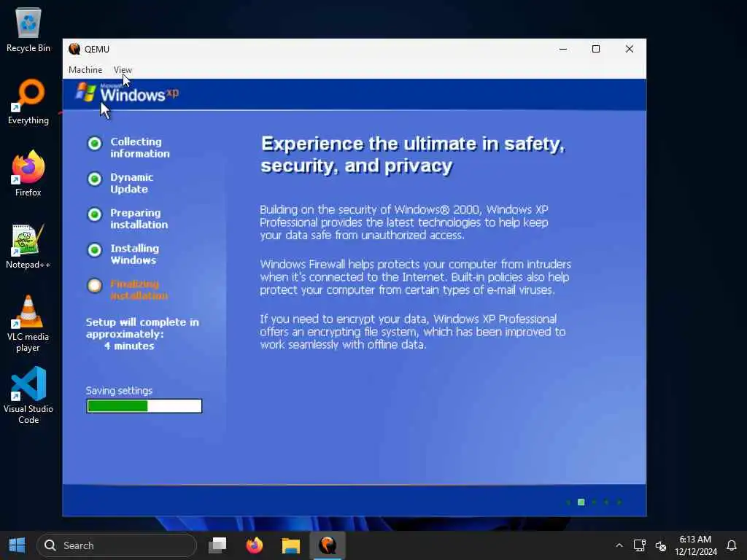The width and height of the screenshot is (747, 560).
Task: Maximize the QEMU window
Action: (596, 49)
